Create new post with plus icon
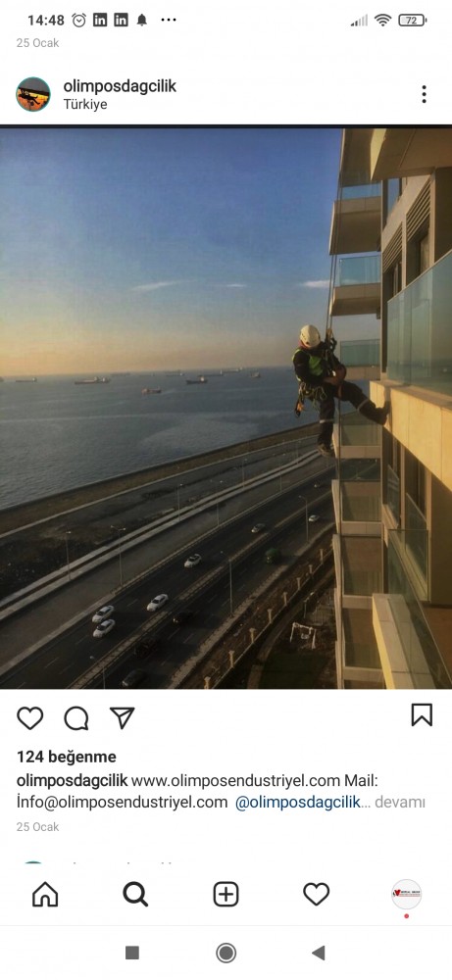Screen dimensions: 452x980 [x=226, y=895]
